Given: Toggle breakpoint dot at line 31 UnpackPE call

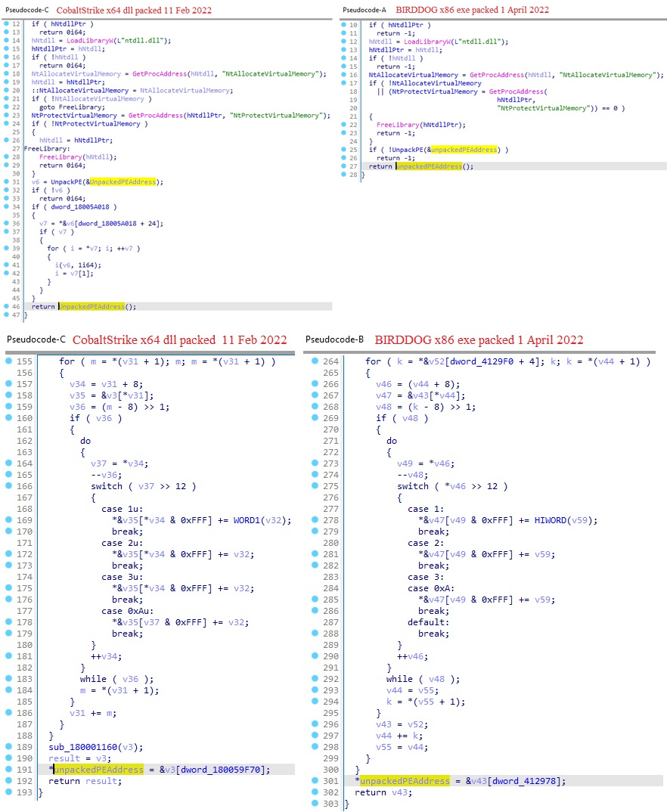Looking at the screenshot, I should [x=6, y=181].
